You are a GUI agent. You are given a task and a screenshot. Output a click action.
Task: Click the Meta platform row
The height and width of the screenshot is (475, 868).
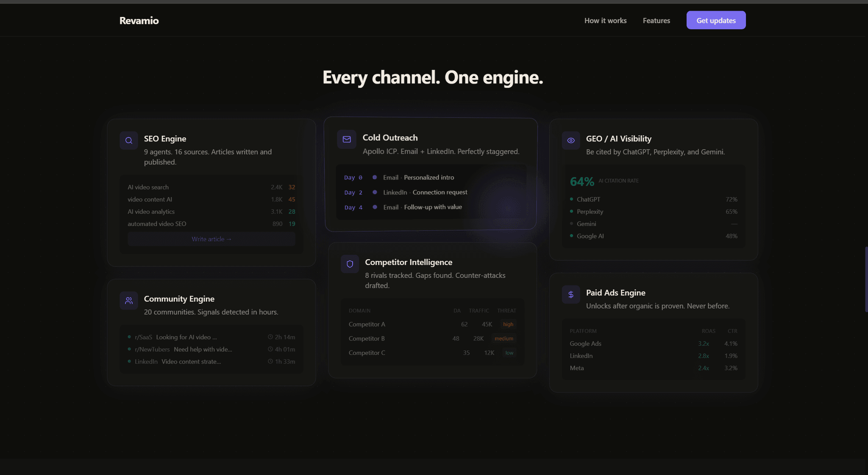[x=654, y=368]
